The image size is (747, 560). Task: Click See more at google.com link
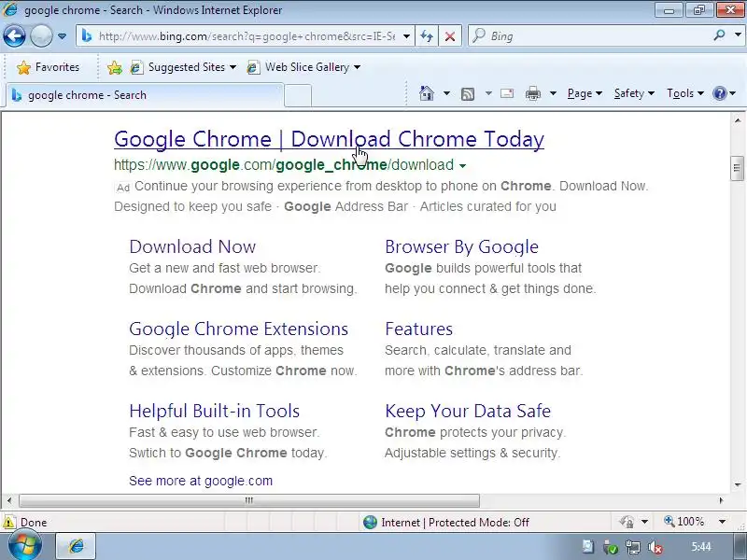pyautogui.click(x=201, y=481)
